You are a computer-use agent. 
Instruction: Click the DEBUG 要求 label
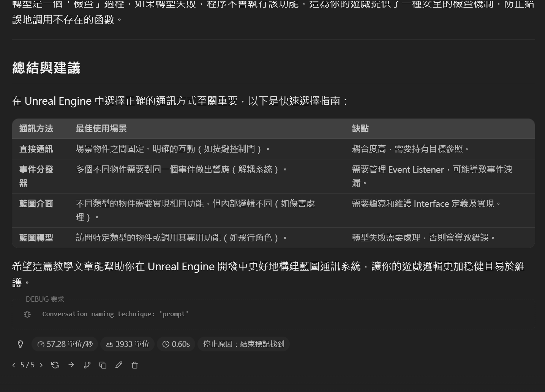(45, 299)
